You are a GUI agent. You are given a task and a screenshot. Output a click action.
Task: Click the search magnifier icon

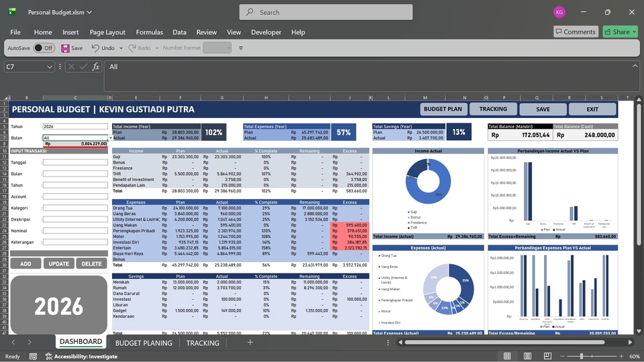pyautogui.click(x=250, y=12)
